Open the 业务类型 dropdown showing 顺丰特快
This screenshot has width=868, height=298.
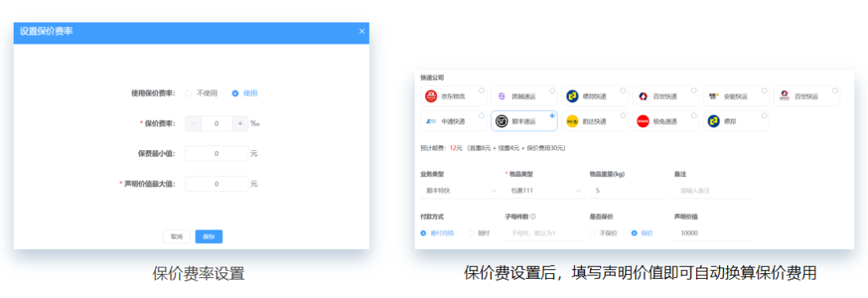tap(460, 190)
